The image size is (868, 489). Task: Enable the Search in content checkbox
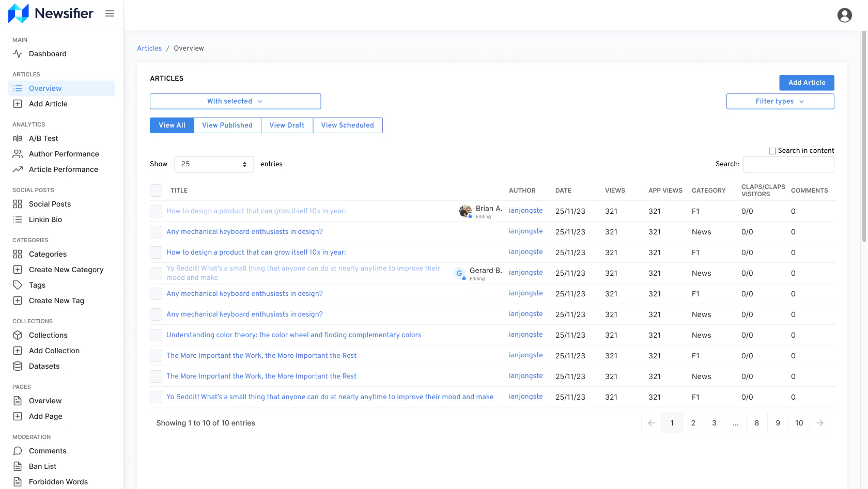(772, 150)
